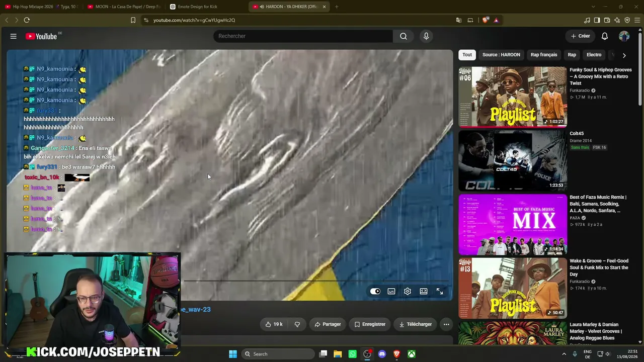Select the Rap filter chip

572,55
